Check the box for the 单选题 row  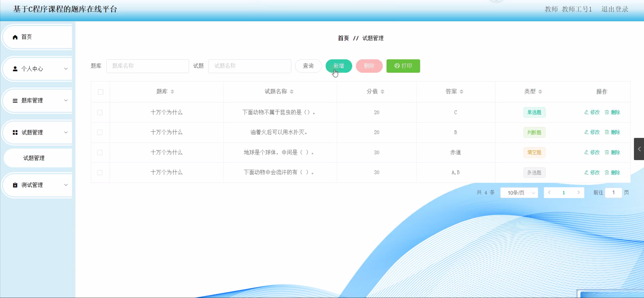tap(100, 112)
